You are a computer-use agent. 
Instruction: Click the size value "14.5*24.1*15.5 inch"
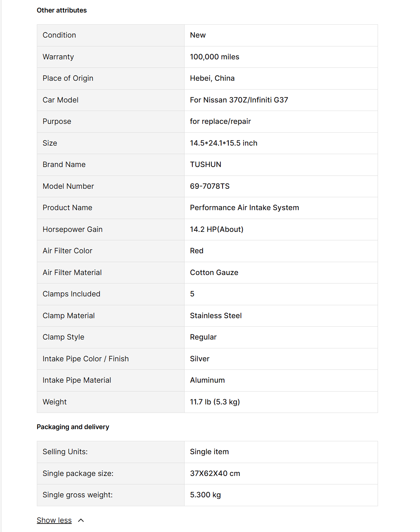point(224,143)
